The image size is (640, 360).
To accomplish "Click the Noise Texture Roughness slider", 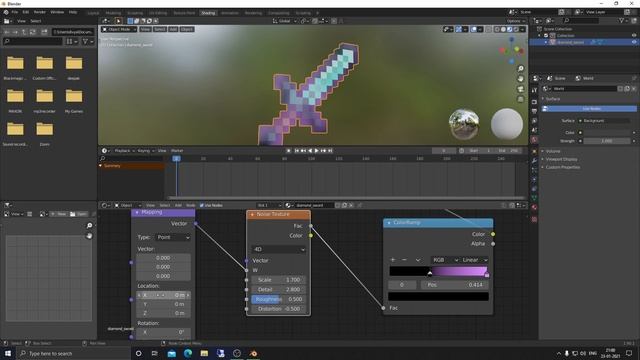I will click(278, 299).
